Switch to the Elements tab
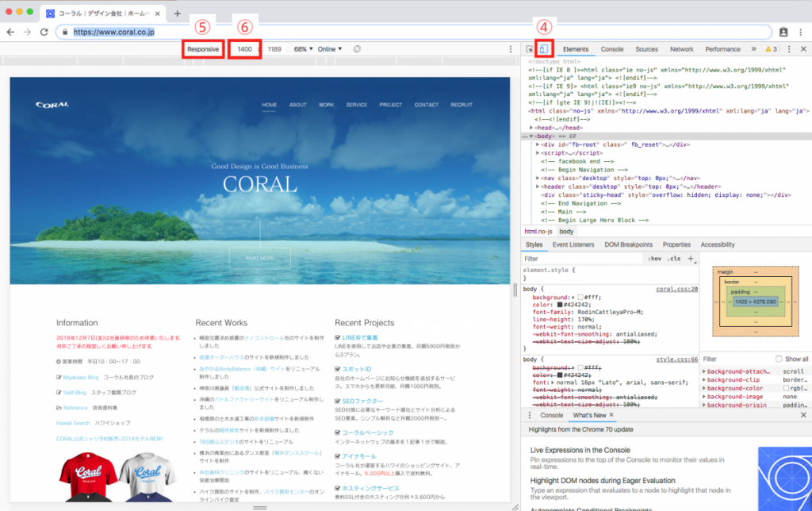The width and height of the screenshot is (812, 511). (576, 49)
